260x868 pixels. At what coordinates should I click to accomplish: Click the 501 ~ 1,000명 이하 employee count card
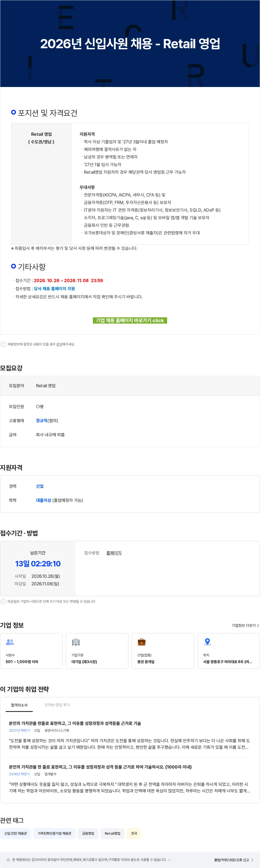click(31, 651)
